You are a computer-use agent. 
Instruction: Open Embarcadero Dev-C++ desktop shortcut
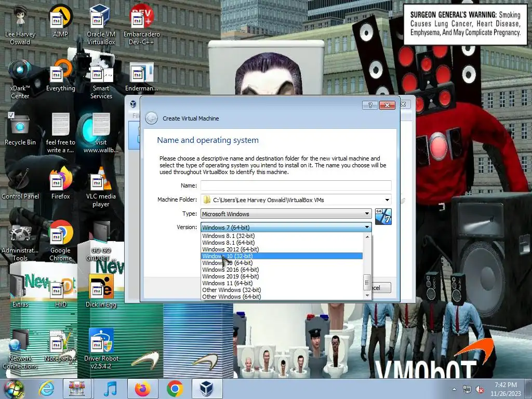pos(141,24)
